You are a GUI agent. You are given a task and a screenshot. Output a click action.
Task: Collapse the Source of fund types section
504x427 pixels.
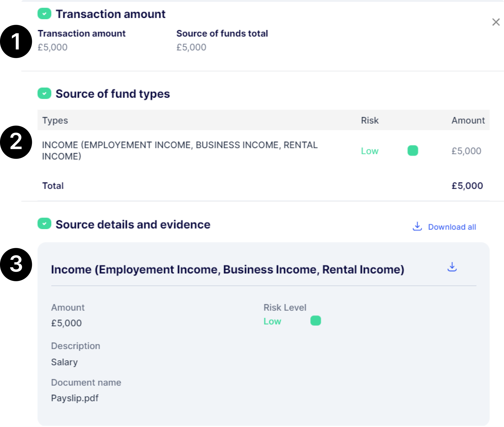click(x=44, y=93)
